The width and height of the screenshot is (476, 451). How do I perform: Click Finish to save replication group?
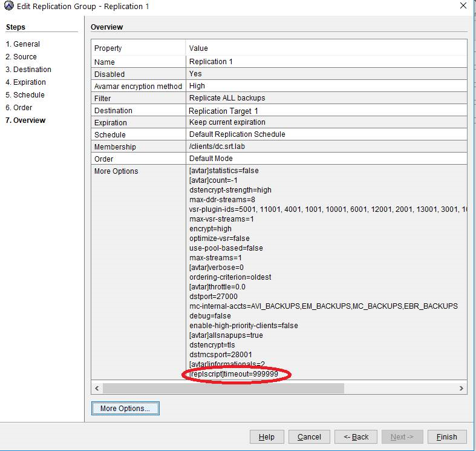[x=446, y=436]
